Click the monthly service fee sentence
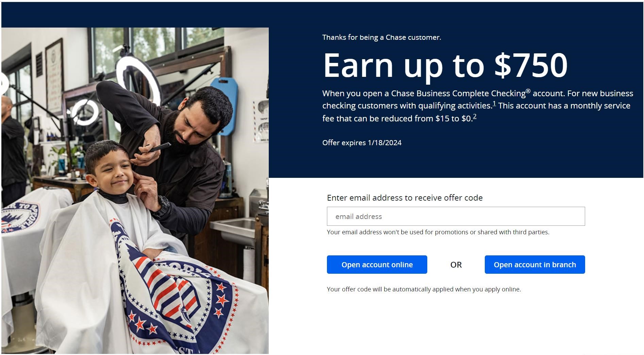Screen dimensions: 644x355 coord(476,112)
